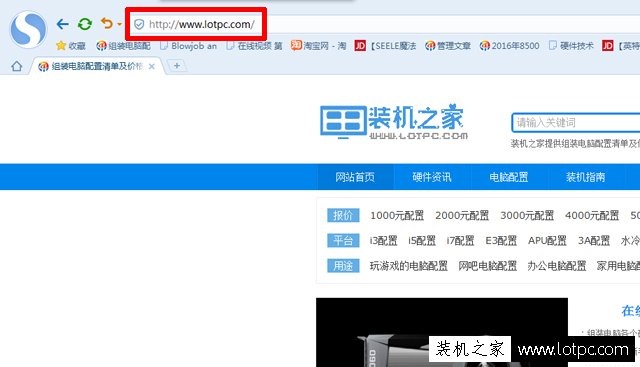
Task: Click the 用途 category label
Action: 343,266
